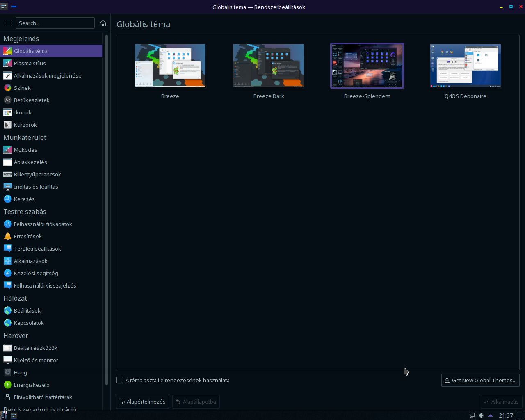Viewport: 525px width, 420px height.
Task: Click the window menu icon in title bar
Action: [x=4, y=7]
